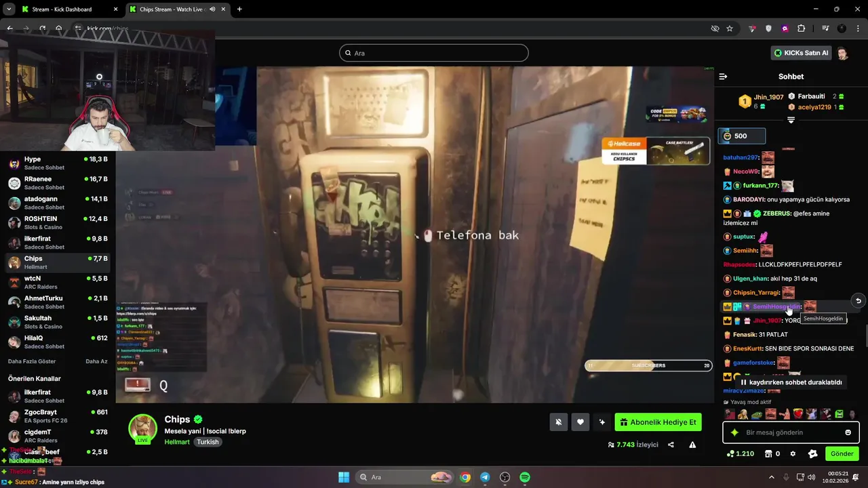Open atadogann channel in sidebar
868x488 pixels.
coord(58,203)
